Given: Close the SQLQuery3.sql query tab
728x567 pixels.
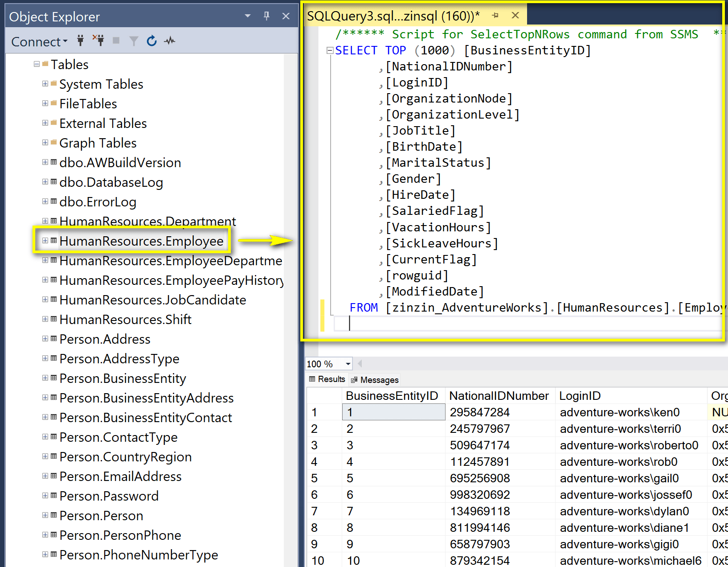Looking at the screenshot, I should [515, 15].
